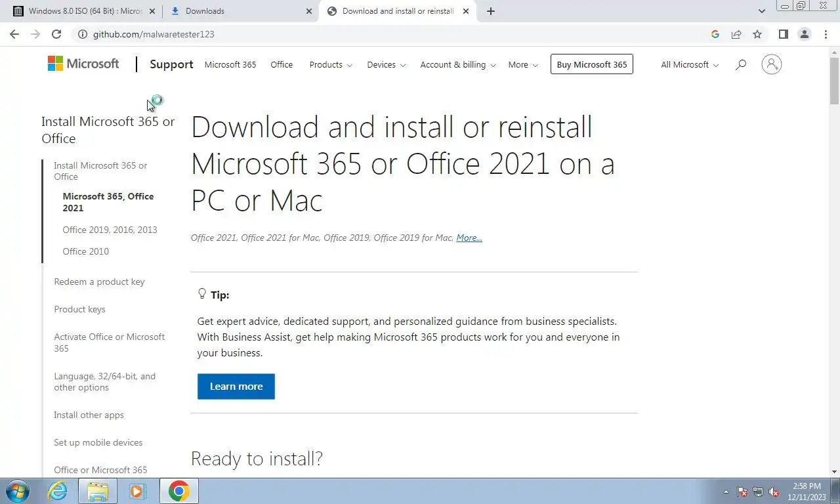840x504 pixels.
Task: Expand the Products dropdown
Action: (331, 64)
